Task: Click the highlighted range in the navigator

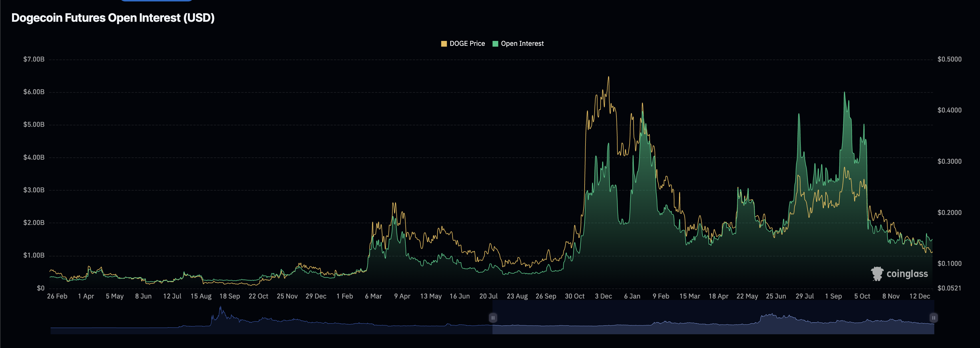Action: (x=713, y=318)
